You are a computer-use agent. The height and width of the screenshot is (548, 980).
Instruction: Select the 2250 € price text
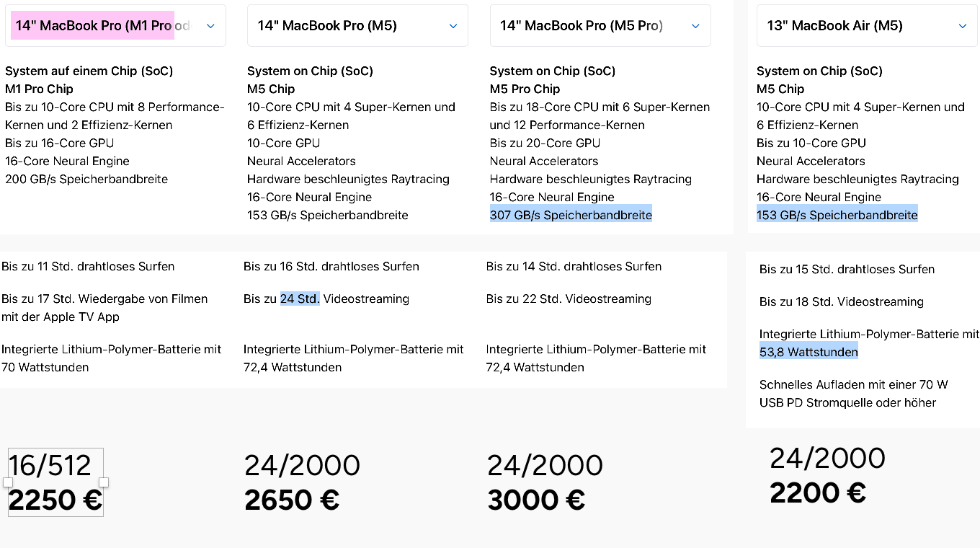click(x=55, y=500)
